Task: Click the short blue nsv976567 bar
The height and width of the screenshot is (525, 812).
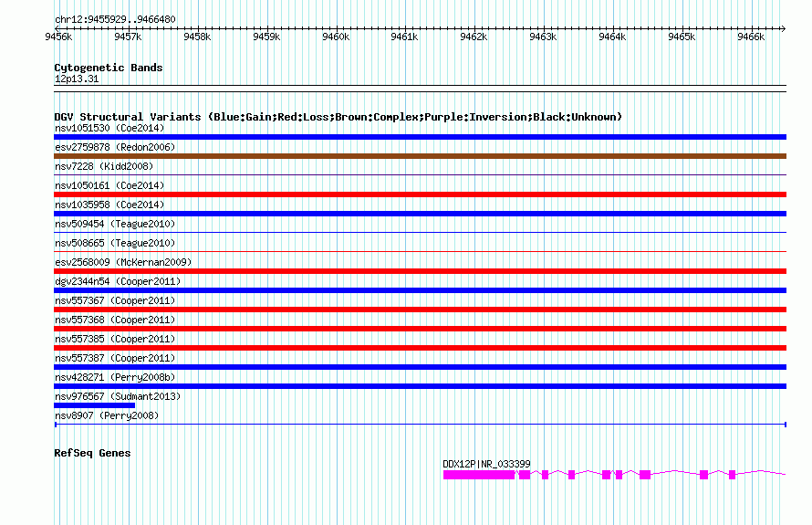Action: pos(94,405)
